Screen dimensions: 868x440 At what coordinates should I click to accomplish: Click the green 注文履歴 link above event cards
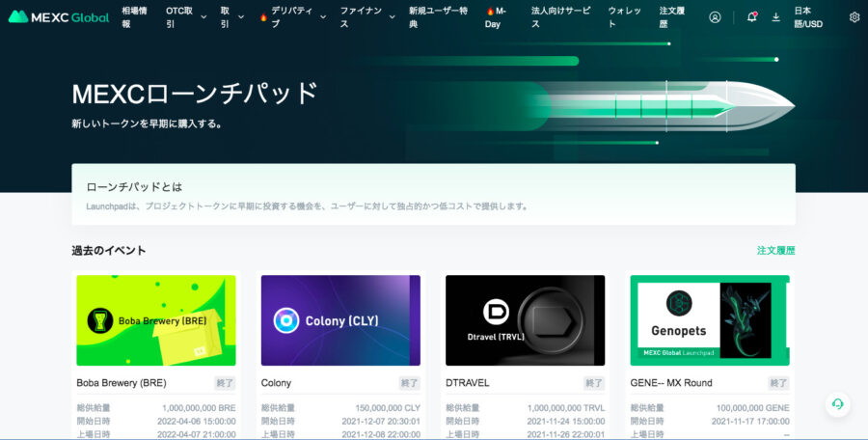coord(775,251)
